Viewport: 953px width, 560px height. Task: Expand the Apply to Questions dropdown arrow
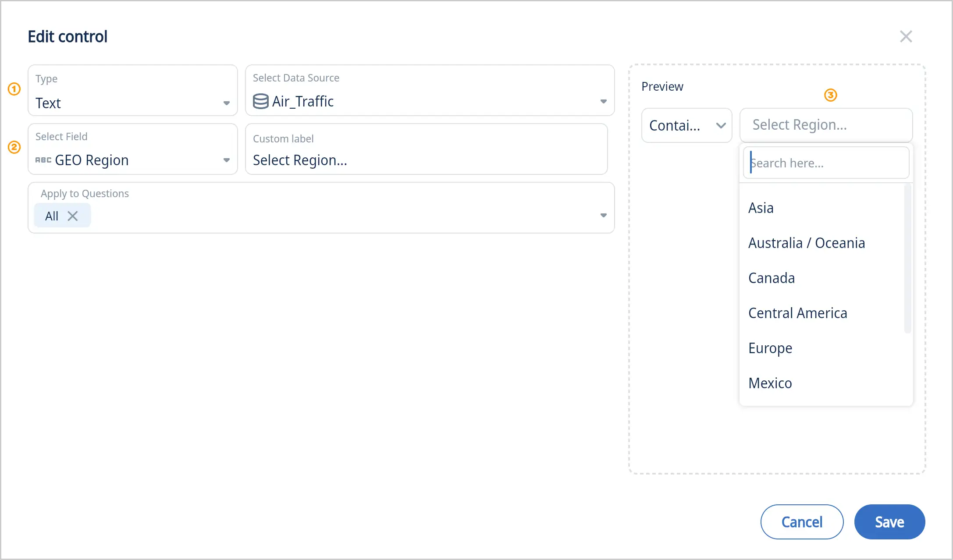[x=603, y=215]
